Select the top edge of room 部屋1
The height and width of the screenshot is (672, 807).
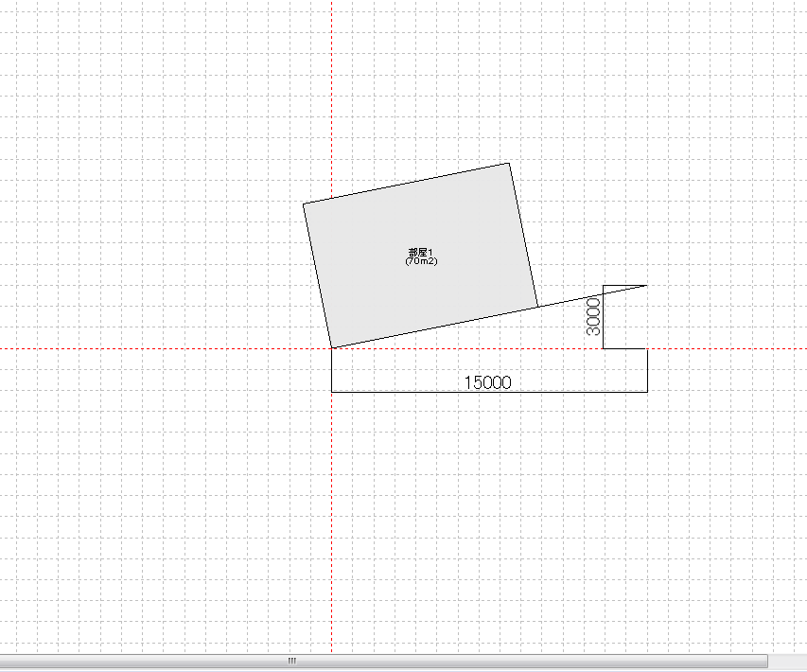[x=407, y=184]
